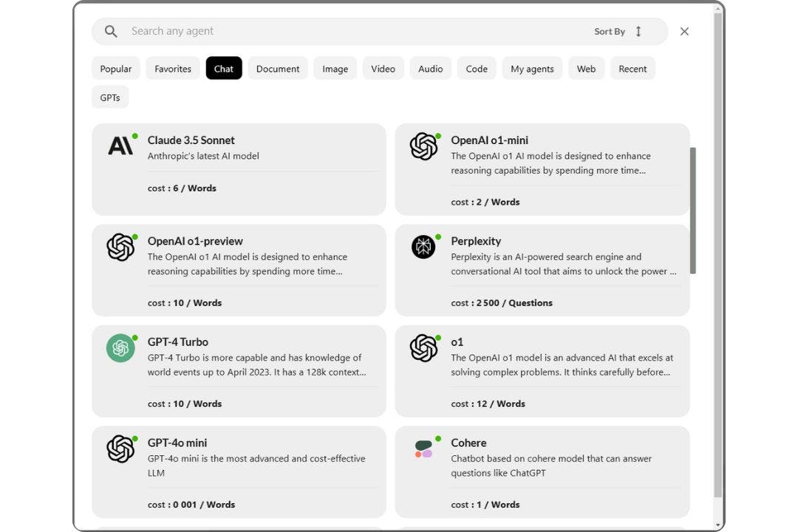This screenshot has width=798, height=532.
Task: Click the green GPT-4 Turbo OpenAI icon
Action: pos(120,347)
